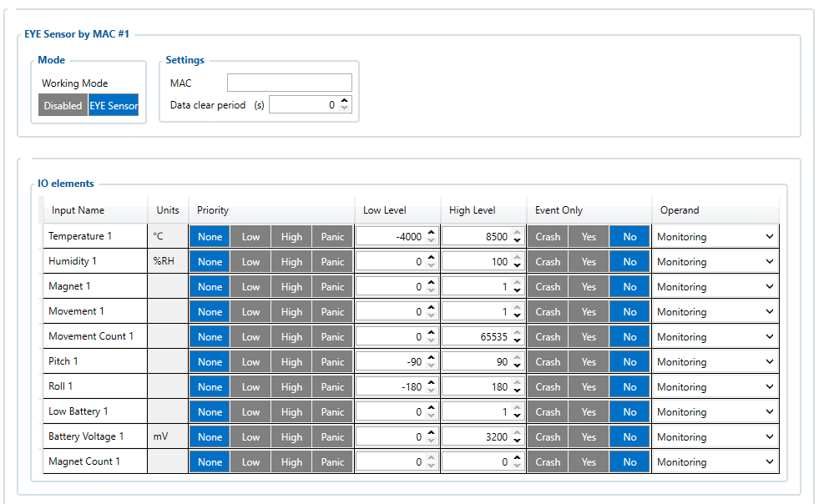
Task: Decrease Humidity 1 High Level with down arrow
Action: (x=517, y=266)
